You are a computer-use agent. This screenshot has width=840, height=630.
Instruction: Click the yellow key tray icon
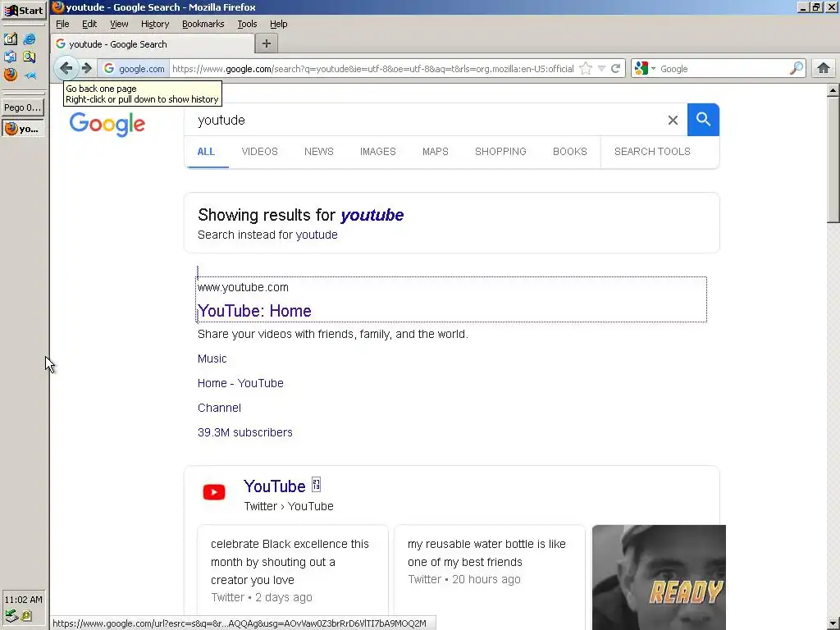click(x=26, y=616)
